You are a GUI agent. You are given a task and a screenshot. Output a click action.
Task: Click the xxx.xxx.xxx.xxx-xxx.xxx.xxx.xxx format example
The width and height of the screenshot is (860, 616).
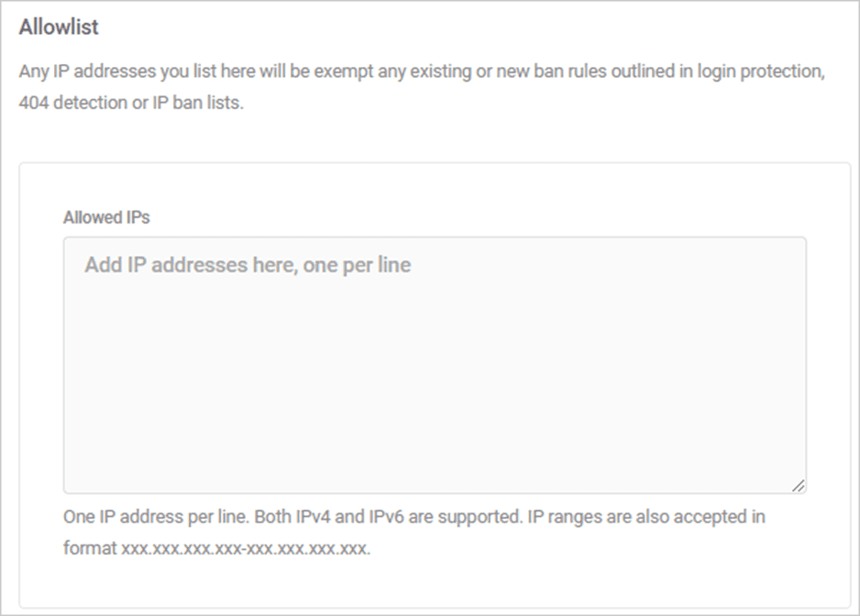tap(246, 548)
